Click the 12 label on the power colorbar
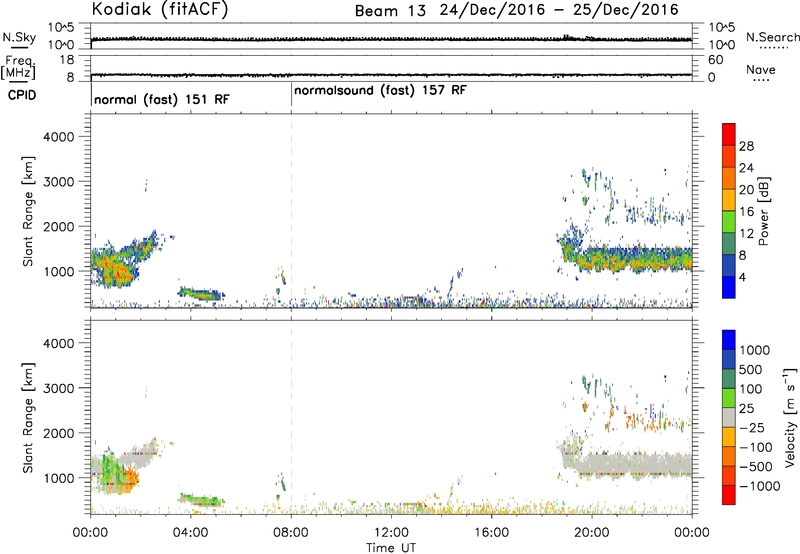 746,234
